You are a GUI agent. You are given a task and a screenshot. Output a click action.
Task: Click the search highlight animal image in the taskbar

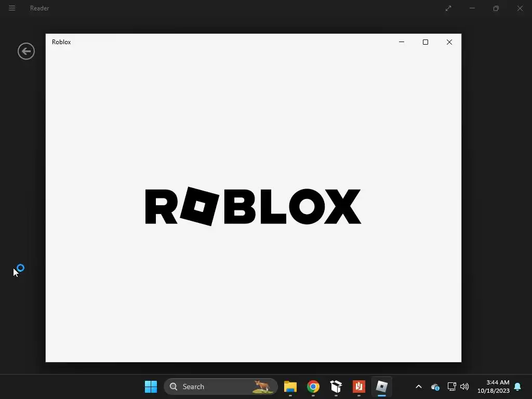(x=262, y=387)
